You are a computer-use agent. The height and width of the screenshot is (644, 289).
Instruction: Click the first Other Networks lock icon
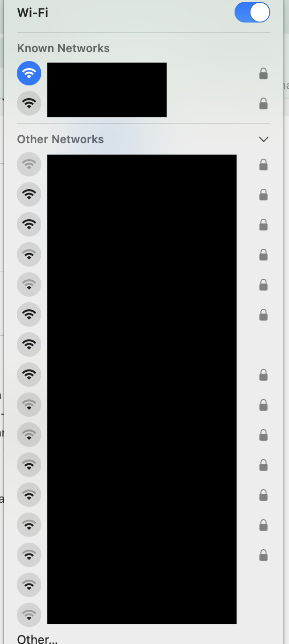click(264, 165)
